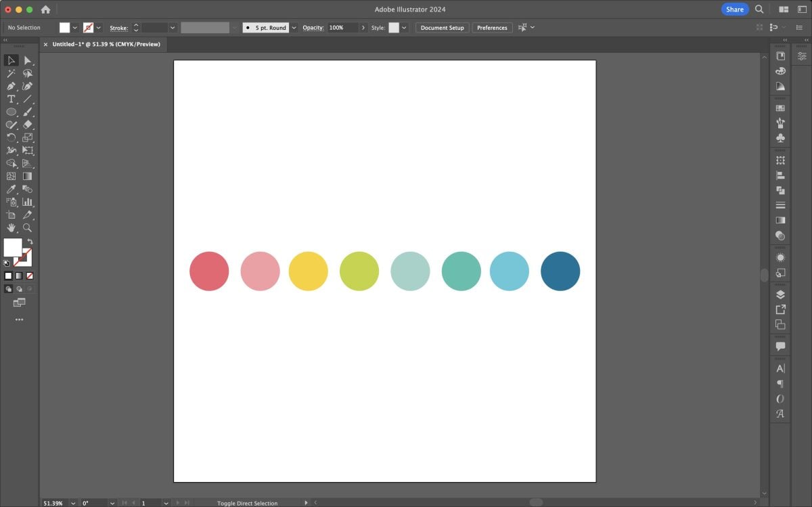The width and height of the screenshot is (812, 507).
Task: Select the Selection tool (black arrow)
Action: [x=12, y=60]
